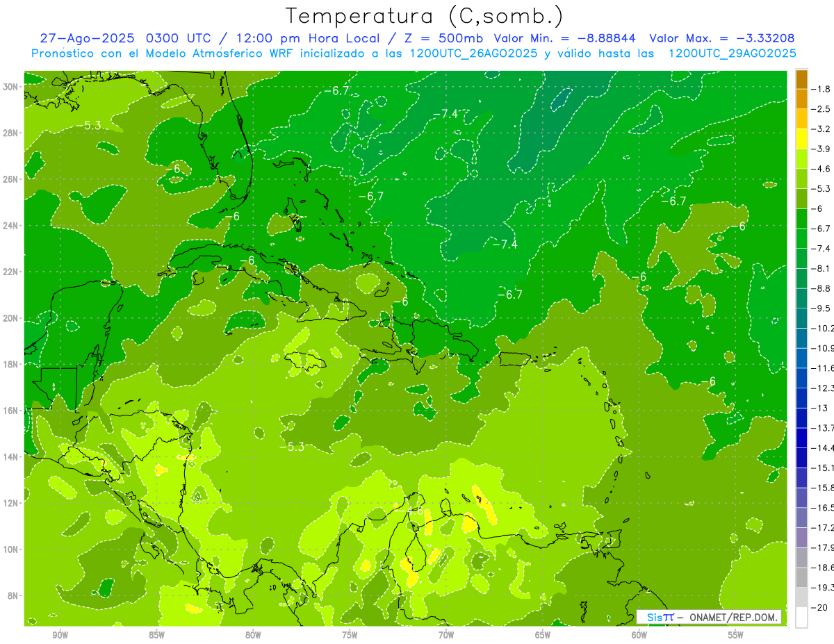Click the '-7.4' contour label near 29N
This screenshot has height=644, width=834.
pyautogui.click(x=445, y=113)
